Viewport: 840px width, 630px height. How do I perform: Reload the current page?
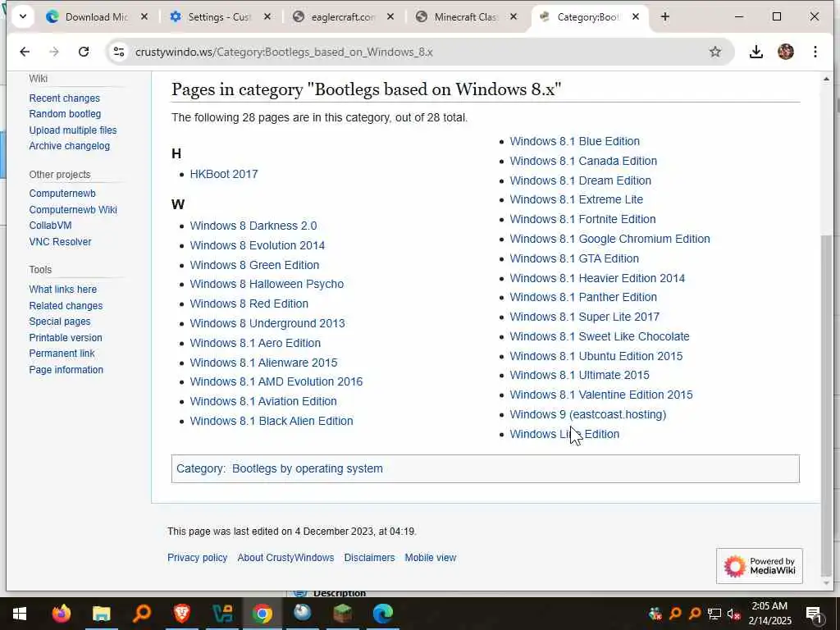(84, 52)
